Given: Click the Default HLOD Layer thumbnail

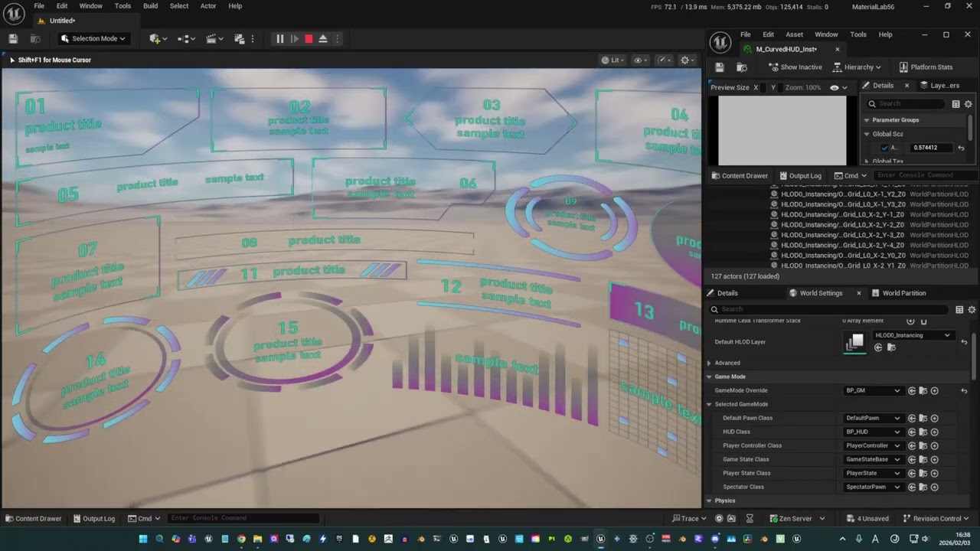Looking at the screenshot, I should coord(854,342).
